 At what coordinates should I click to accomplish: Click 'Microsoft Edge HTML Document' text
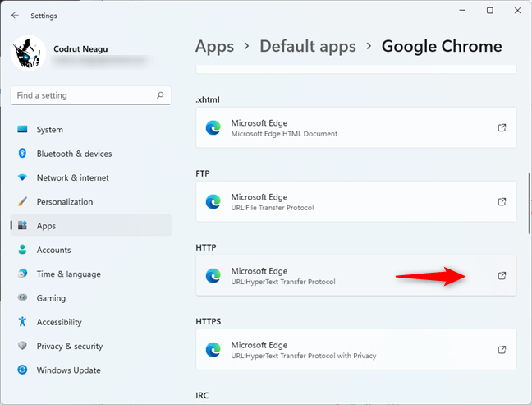(284, 134)
